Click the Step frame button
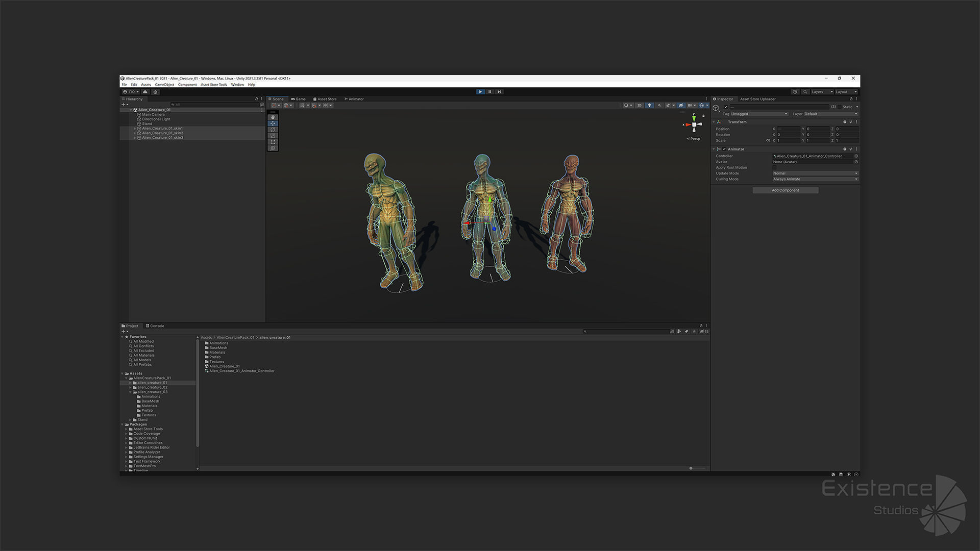Viewport: 980px width, 551px height. (x=499, y=92)
